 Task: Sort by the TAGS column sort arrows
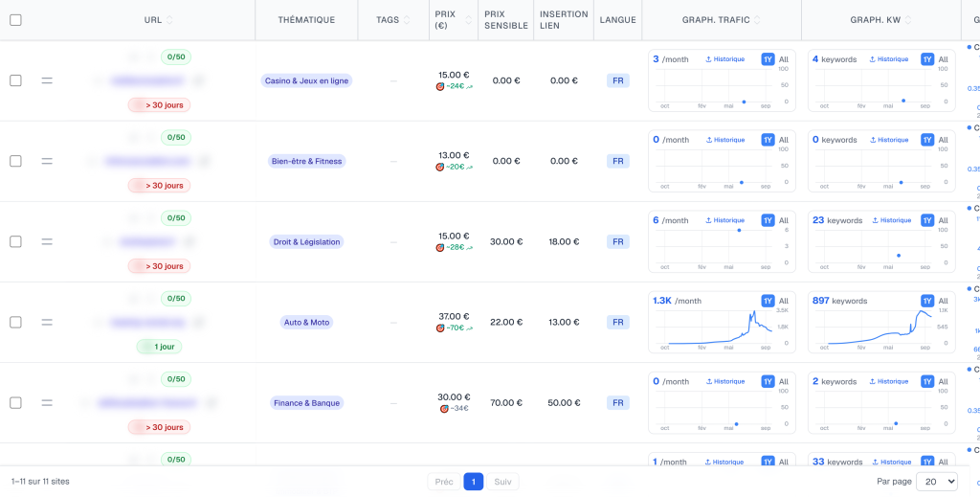(x=407, y=20)
